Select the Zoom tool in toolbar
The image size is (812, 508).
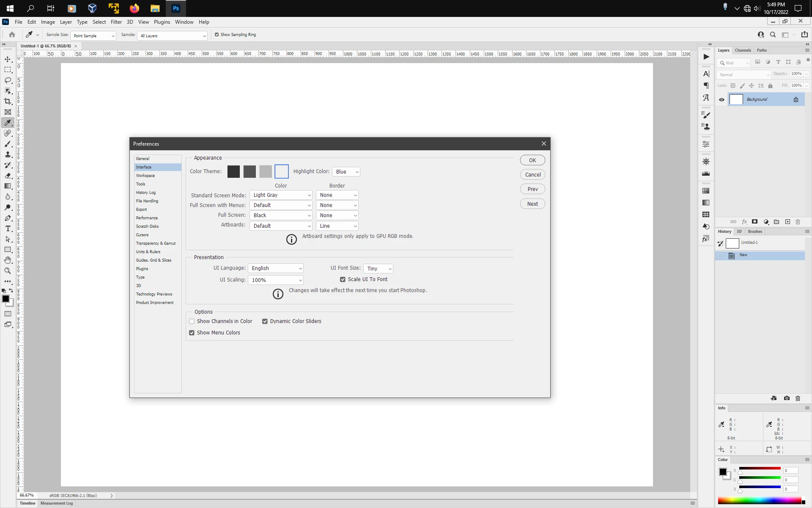point(8,271)
